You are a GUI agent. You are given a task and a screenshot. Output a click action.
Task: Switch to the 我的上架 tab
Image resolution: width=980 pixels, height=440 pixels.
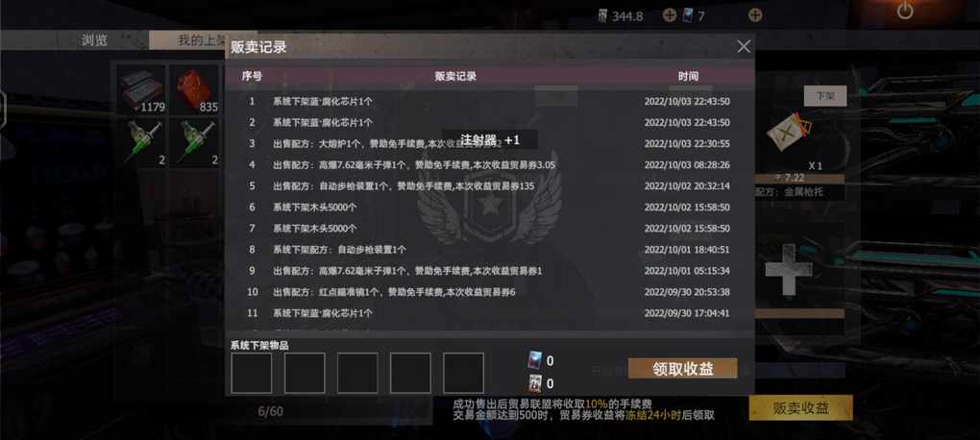(202, 40)
